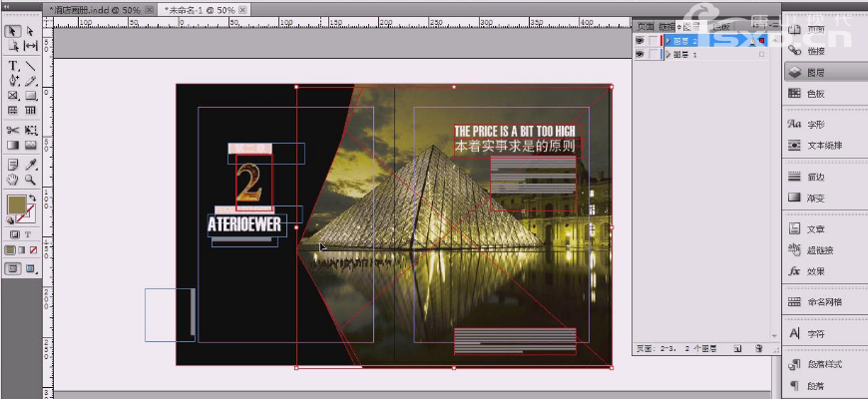Pick the Zoom magnifier tool
Viewport: 868px width, 399px height.
click(30, 180)
